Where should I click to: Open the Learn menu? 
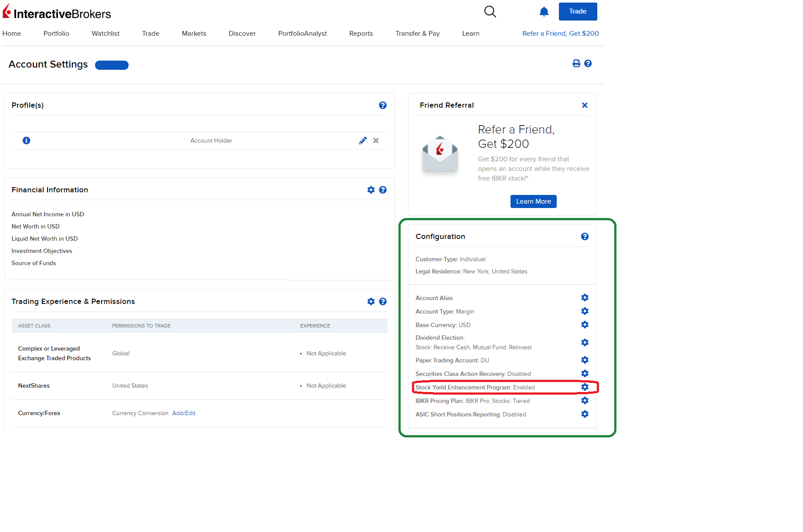coord(471,34)
